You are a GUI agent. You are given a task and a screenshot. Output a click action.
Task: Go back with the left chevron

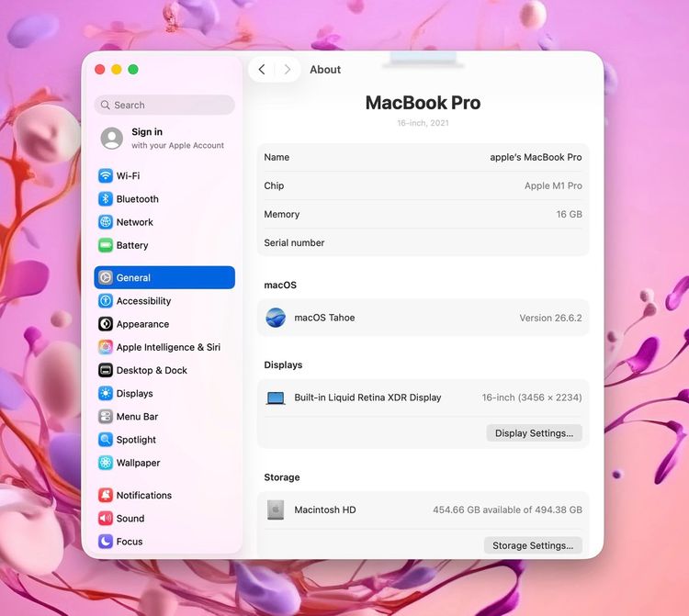pos(262,70)
